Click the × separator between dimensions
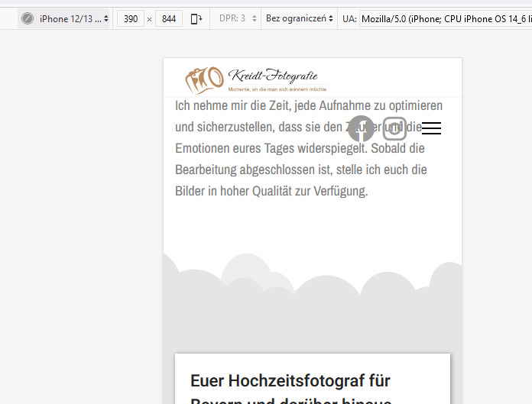Screen dimensions: 532x404 149,18
